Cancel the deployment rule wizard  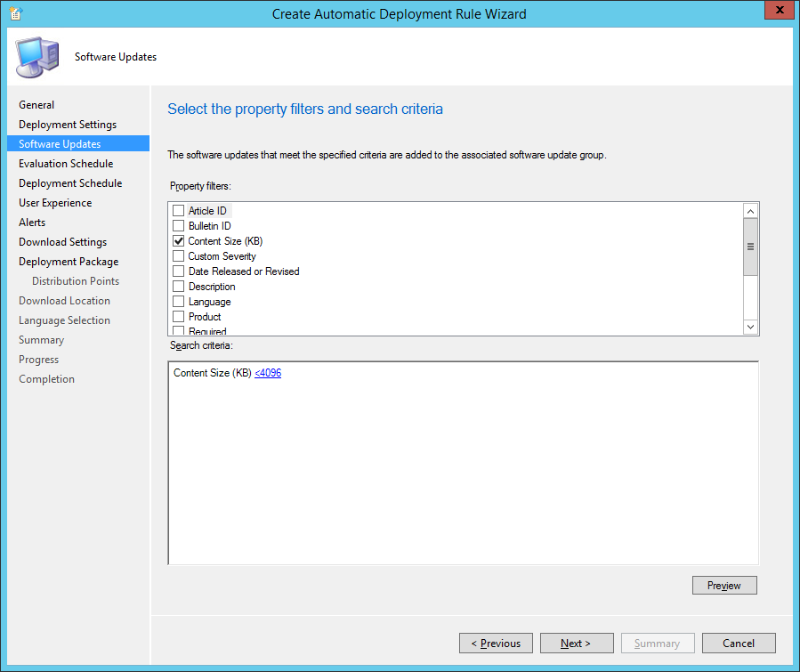pyautogui.click(x=739, y=644)
